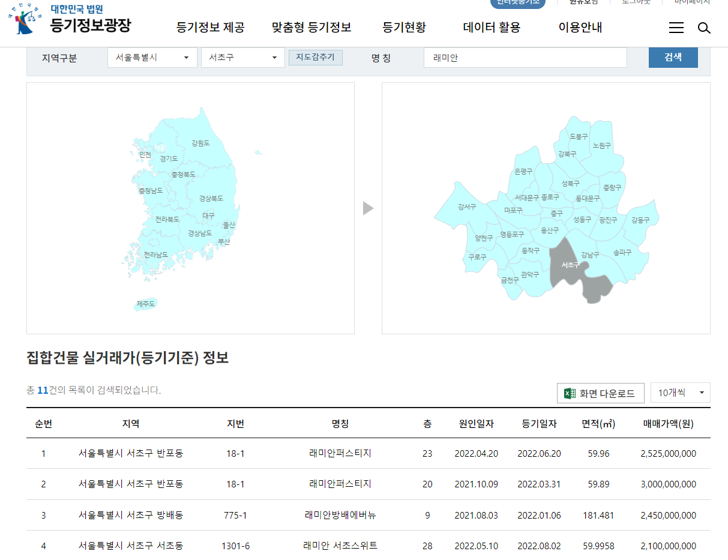728x560 pixels.
Task: Click the gray arrow between the maps
Action: click(x=368, y=208)
